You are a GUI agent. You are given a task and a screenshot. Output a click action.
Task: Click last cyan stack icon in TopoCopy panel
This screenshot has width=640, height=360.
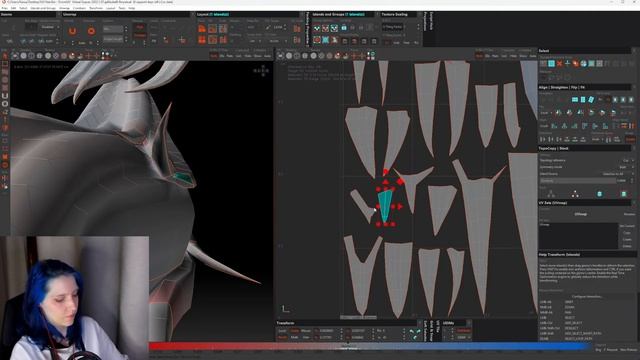click(623, 194)
